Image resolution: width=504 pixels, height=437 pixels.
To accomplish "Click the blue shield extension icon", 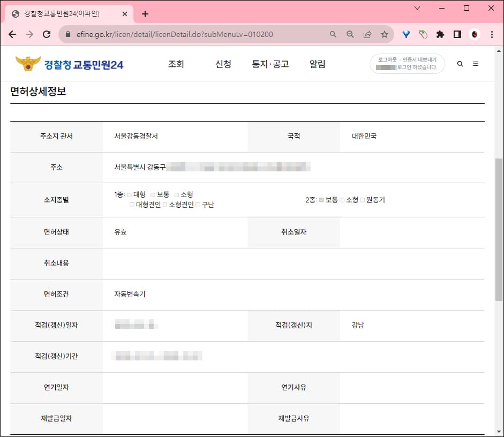I will [x=406, y=33].
